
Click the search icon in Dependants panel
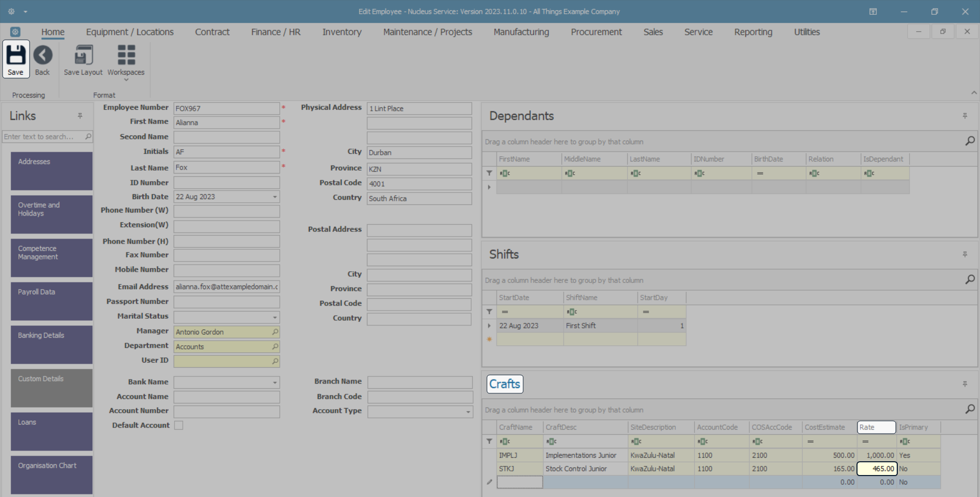pyautogui.click(x=970, y=141)
